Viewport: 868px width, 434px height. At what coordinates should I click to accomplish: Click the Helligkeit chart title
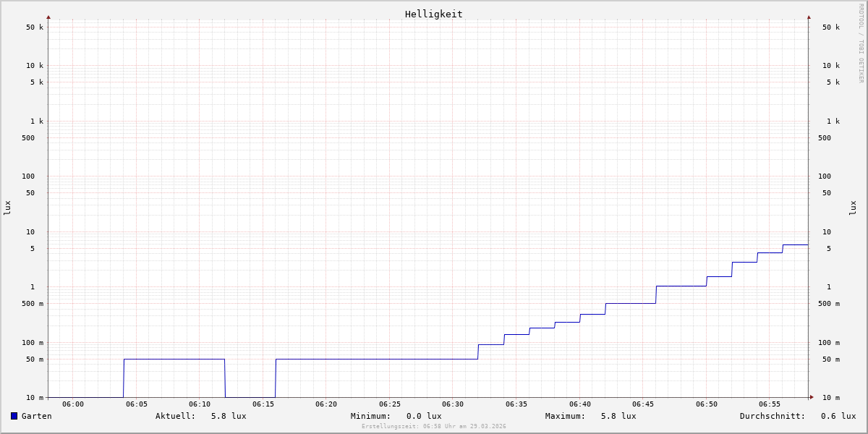point(433,14)
